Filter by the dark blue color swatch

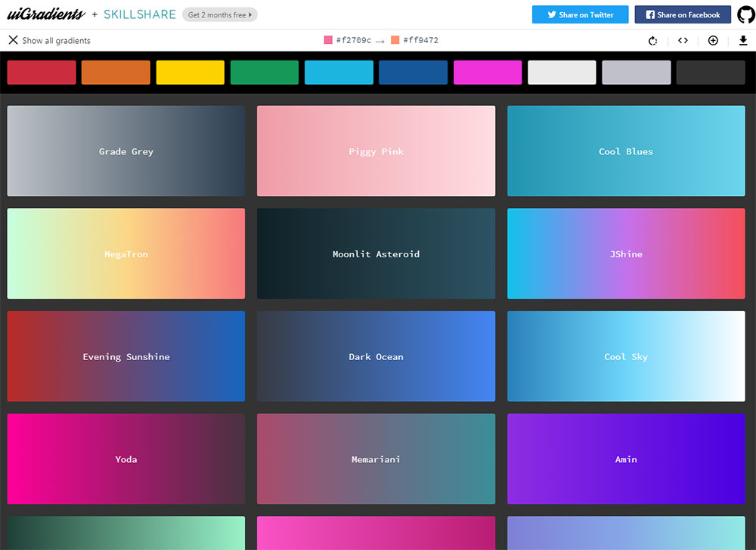414,73
